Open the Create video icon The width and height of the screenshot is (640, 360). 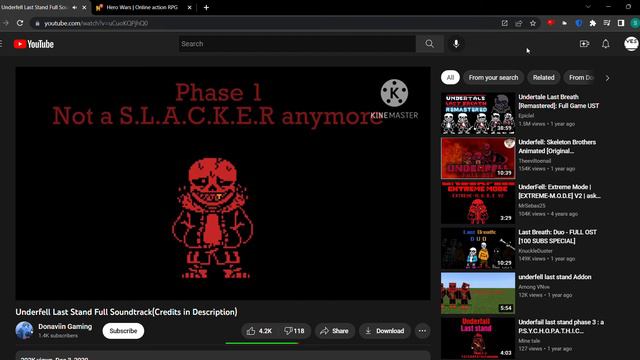click(584, 44)
